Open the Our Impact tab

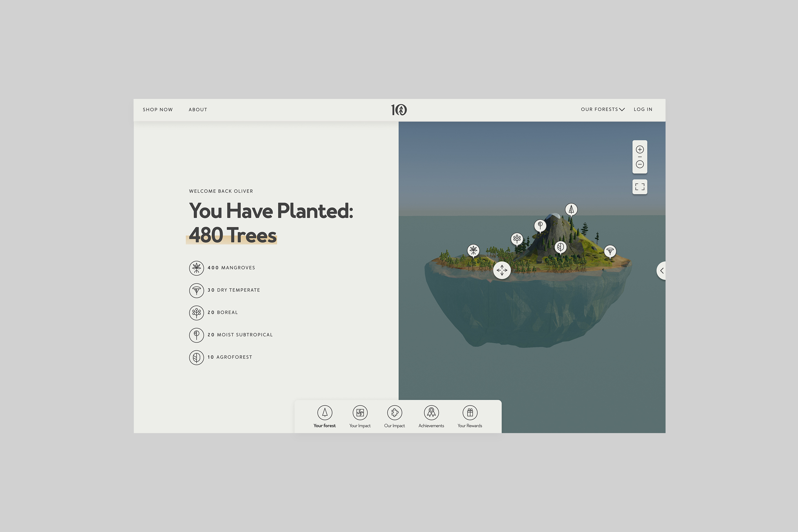tap(395, 416)
